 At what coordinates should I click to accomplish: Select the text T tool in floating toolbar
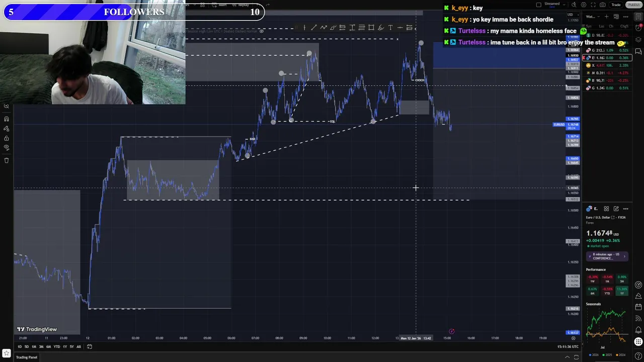(390, 28)
